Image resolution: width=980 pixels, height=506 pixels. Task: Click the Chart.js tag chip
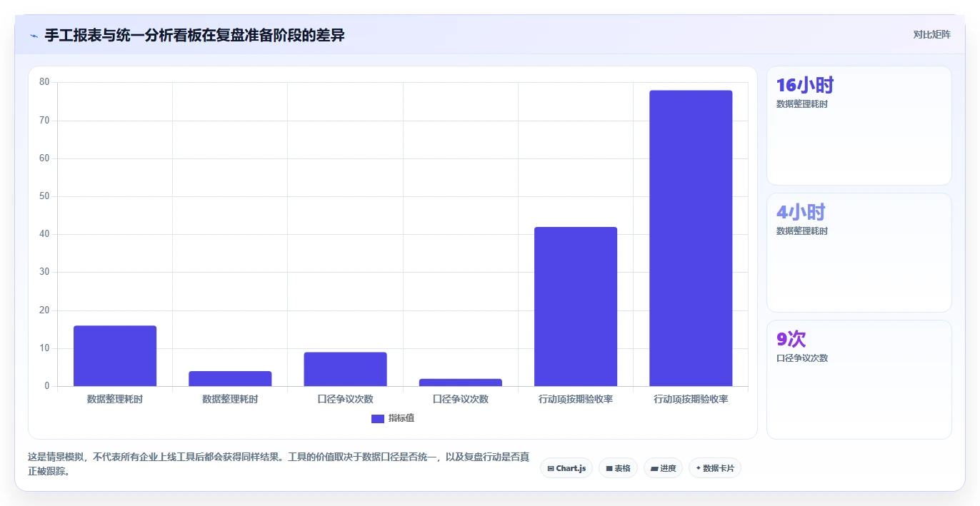[566, 468]
